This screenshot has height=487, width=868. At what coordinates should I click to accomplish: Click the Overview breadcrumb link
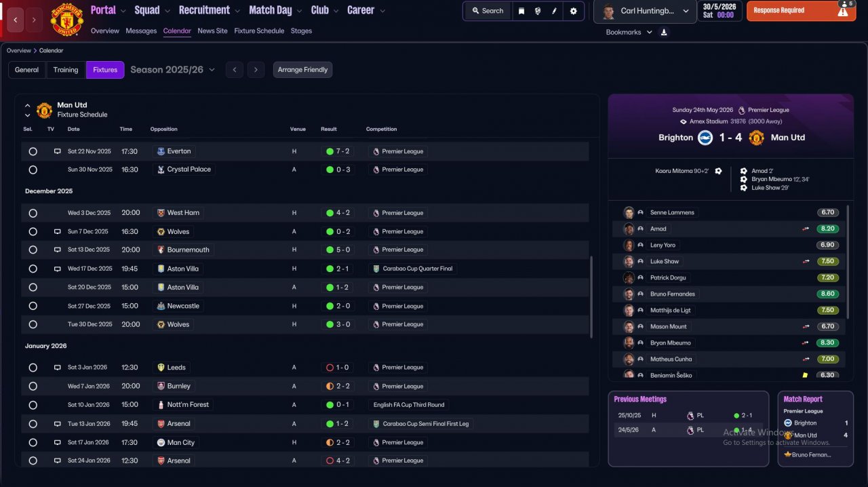click(x=19, y=51)
